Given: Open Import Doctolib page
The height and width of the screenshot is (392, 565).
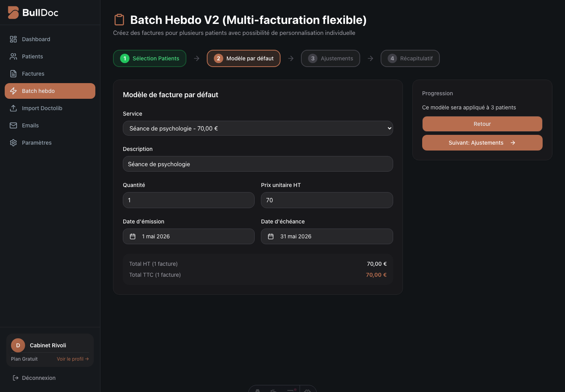Looking at the screenshot, I should (x=50, y=108).
